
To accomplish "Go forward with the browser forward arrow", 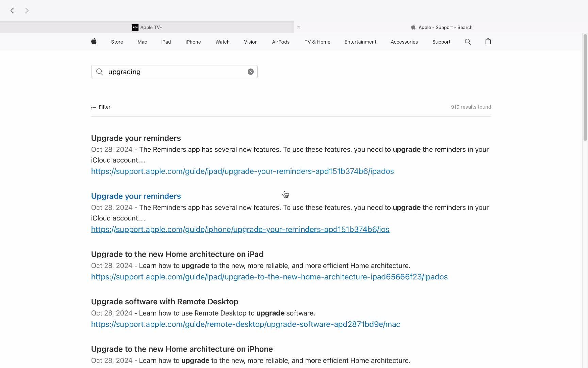I will pos(27,11).
